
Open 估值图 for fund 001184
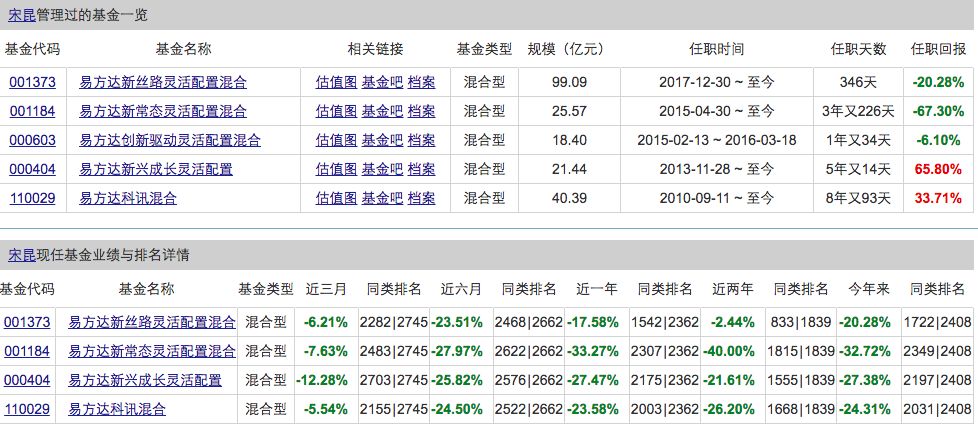coord(336,111)
